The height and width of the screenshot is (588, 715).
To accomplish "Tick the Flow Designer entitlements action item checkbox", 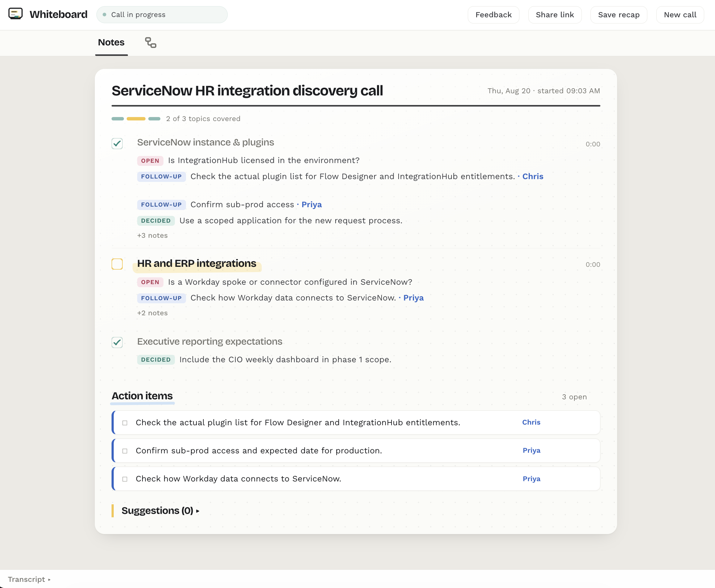I will coord(125,423).
